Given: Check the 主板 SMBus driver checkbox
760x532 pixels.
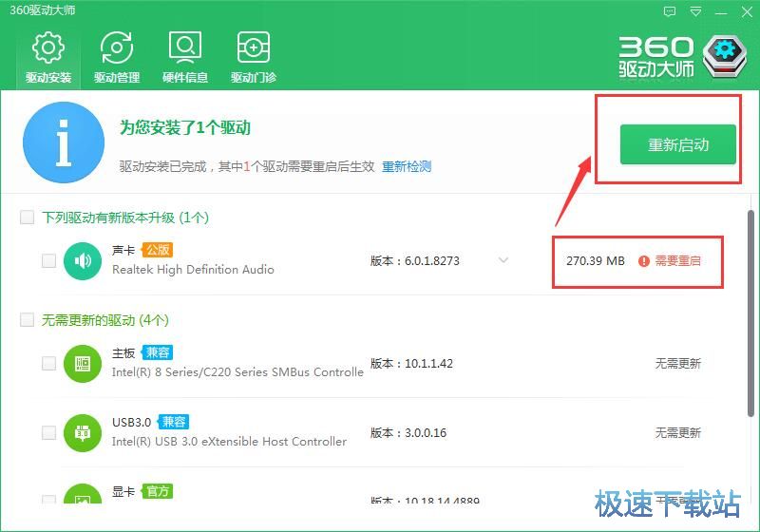Looking at the screenshot, I should [49, 364].
